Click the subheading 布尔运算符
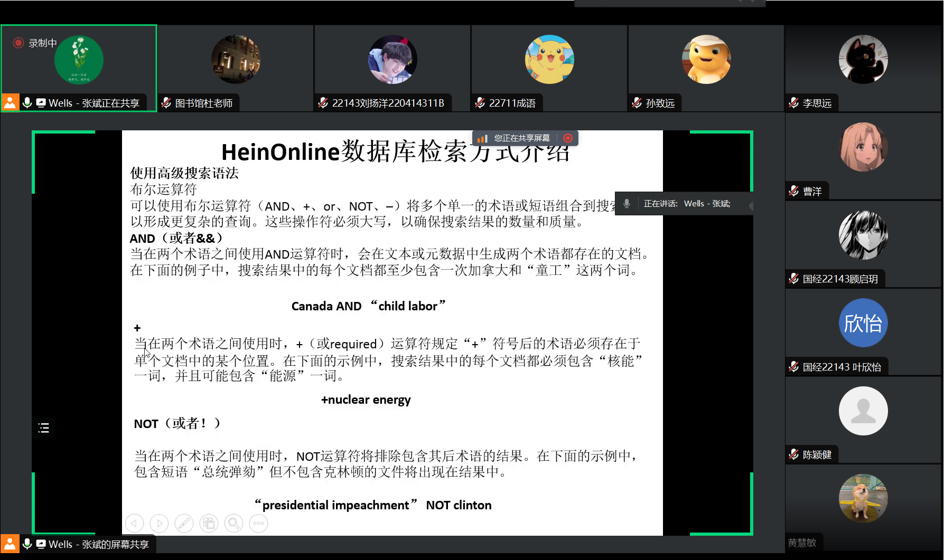Screen dimensions: 944x560 pyautogui.click(x=163, y=189)
